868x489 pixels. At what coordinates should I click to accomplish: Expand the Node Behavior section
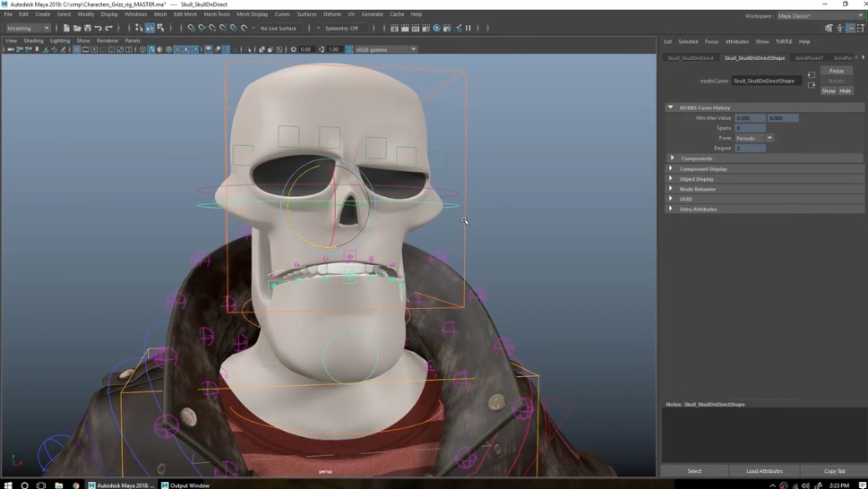[x=671, y=189]
